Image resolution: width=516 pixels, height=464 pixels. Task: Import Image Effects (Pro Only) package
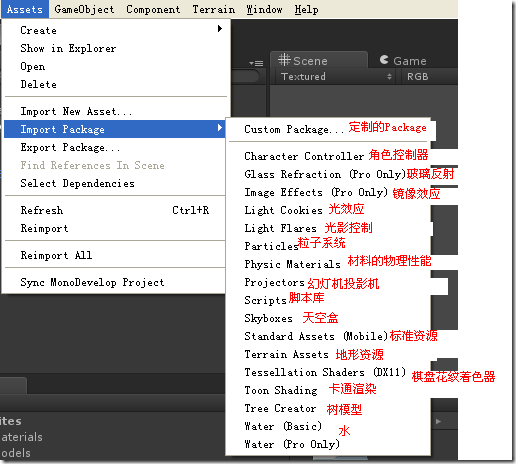click(328, 192)
